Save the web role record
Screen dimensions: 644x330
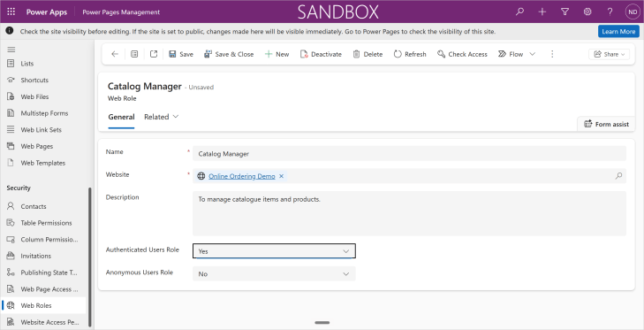pos(181,54)
